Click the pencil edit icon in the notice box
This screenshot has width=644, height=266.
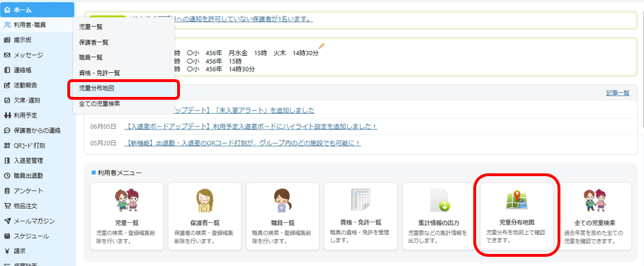pos(322,45)
